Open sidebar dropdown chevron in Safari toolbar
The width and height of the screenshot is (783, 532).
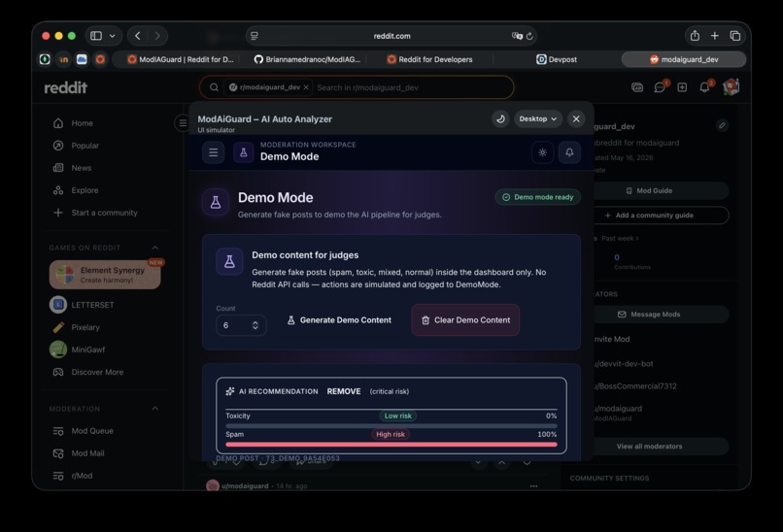[x=113, y=36]
